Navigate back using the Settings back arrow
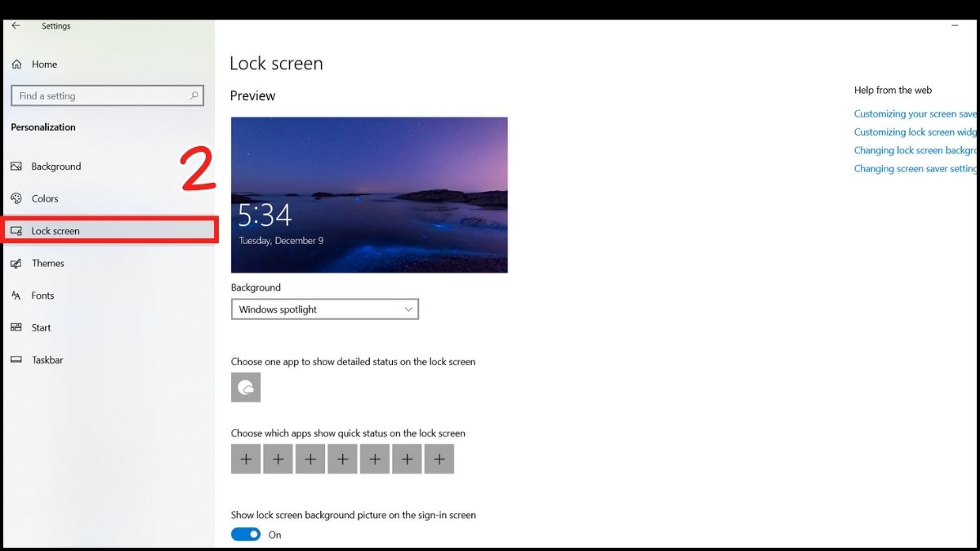Screen dimensions: 980x551 [15, 25]
